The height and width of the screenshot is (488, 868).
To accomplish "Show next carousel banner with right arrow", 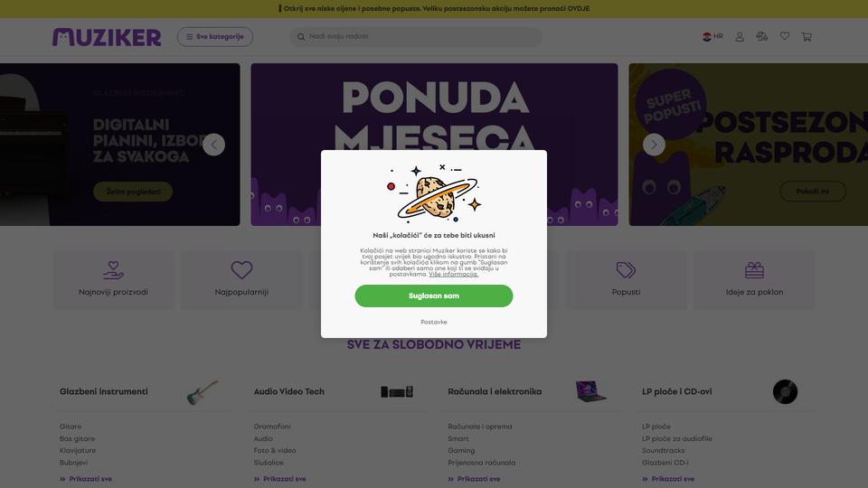I will 654,145.
